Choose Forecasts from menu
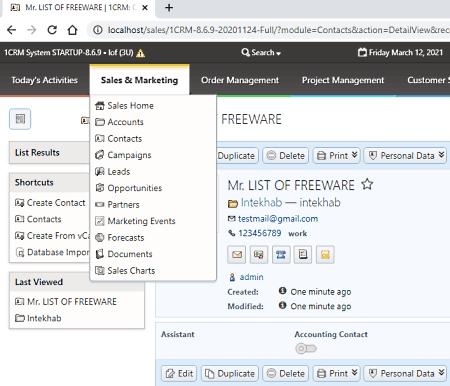The height and width of the screenshot is (386, 450). coord(153,238)
